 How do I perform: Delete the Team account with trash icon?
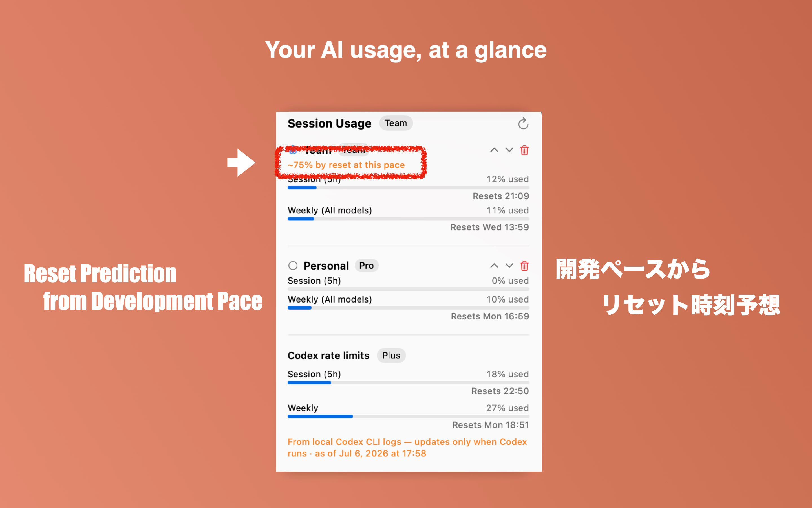[524, 150]
